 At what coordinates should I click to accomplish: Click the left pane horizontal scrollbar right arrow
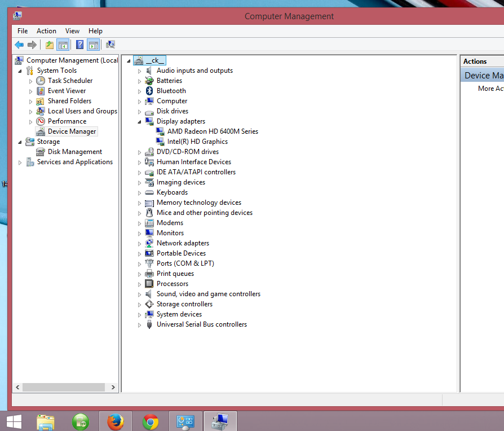113,388
